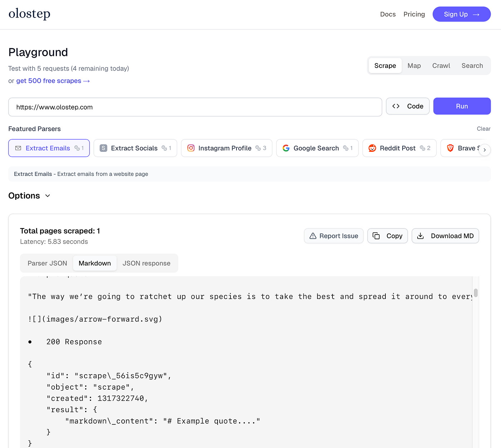The width and height of the screenshot is (501, 448).
Task: Click Report Issue button
Action: click(x=334, y=236)
